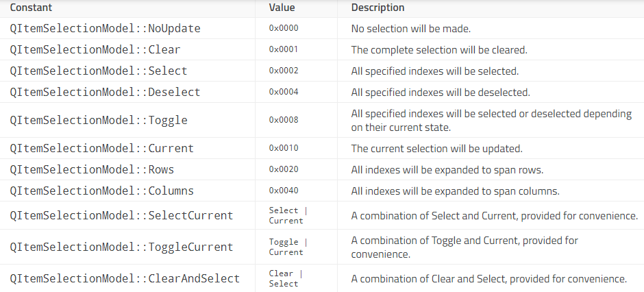The width and height of the screenshot is (644, 292).
Task: Click the QItemSelectionModel::ClearAndSelect constant
Action: click(x=125, y=279)
